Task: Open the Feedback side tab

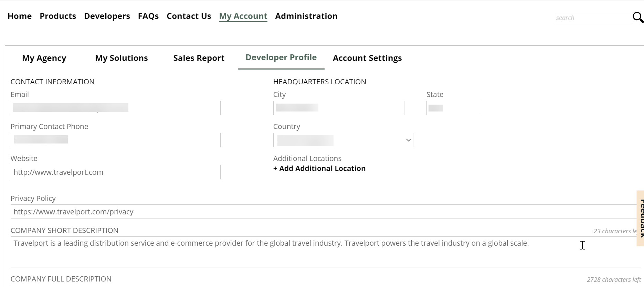Action: pyautogui.click(x=641, y=218)
